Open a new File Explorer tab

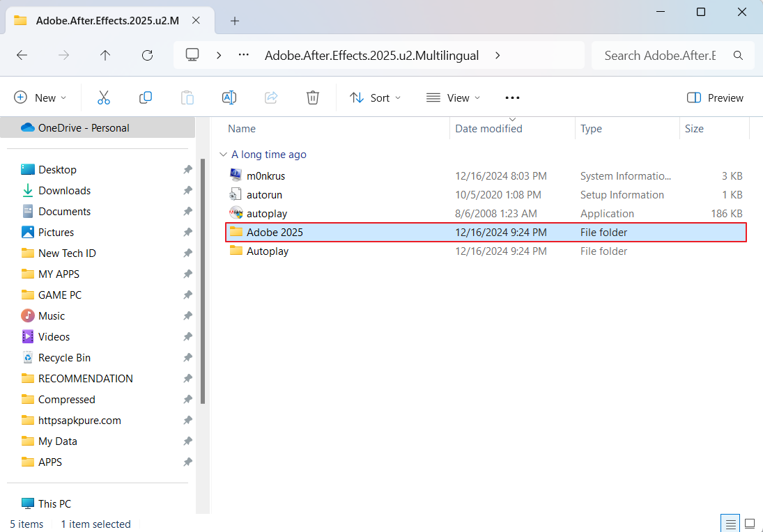point(235,21)
